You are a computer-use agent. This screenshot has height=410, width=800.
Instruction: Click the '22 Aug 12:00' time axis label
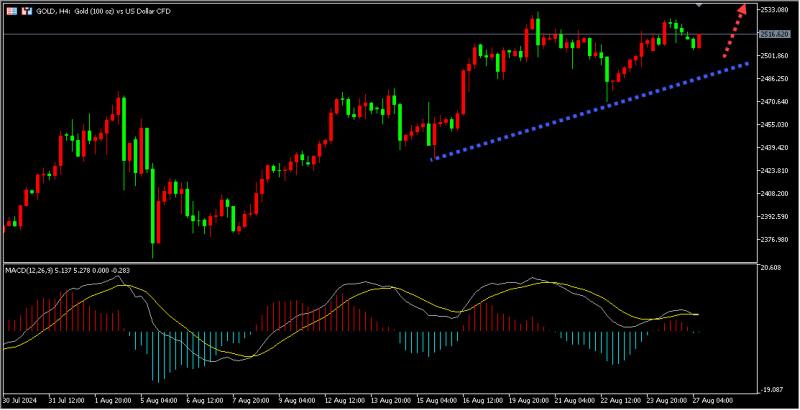[x=621, y=399]
